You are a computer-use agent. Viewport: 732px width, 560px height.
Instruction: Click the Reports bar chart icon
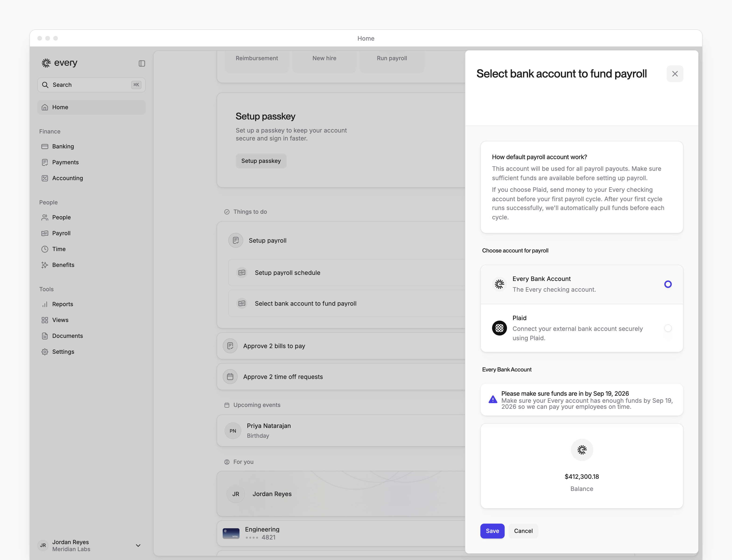pos(45,304)
